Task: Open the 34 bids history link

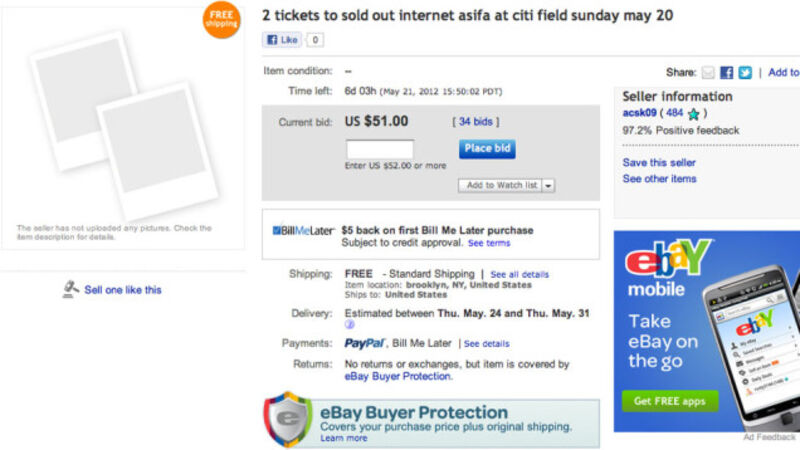Action: 479,122
